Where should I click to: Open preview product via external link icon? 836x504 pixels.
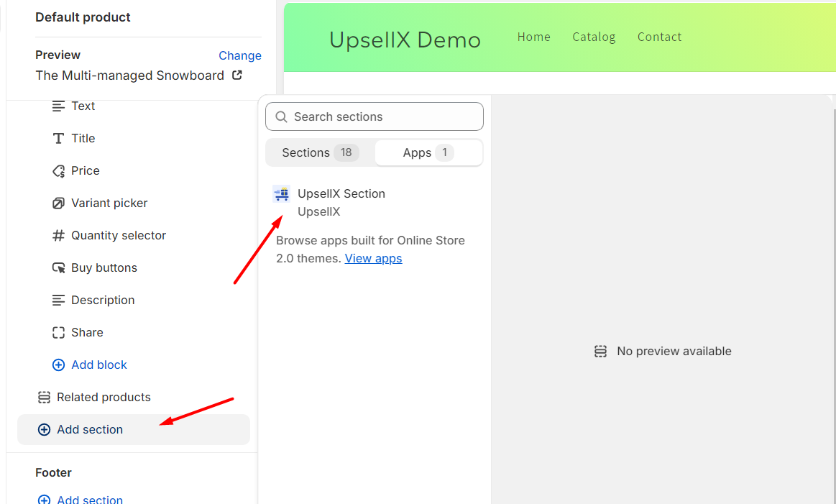click(237, 75)
